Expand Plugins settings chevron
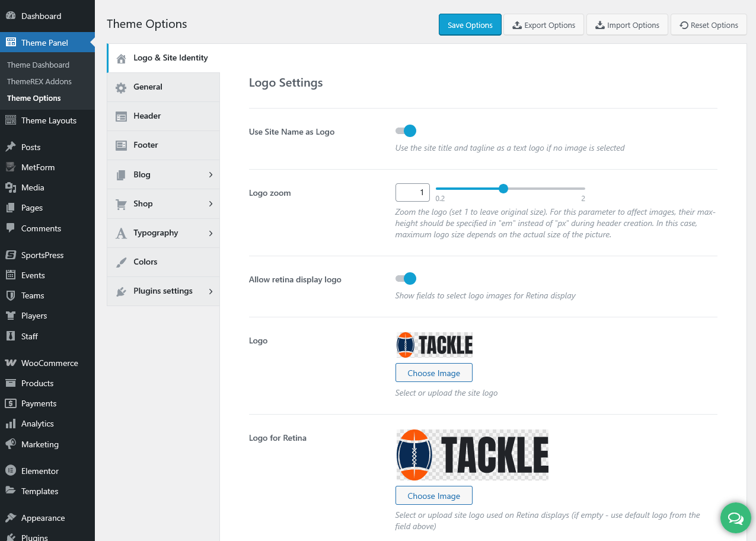The height and width of the screenshot is (541, 756). click(210, 291)
